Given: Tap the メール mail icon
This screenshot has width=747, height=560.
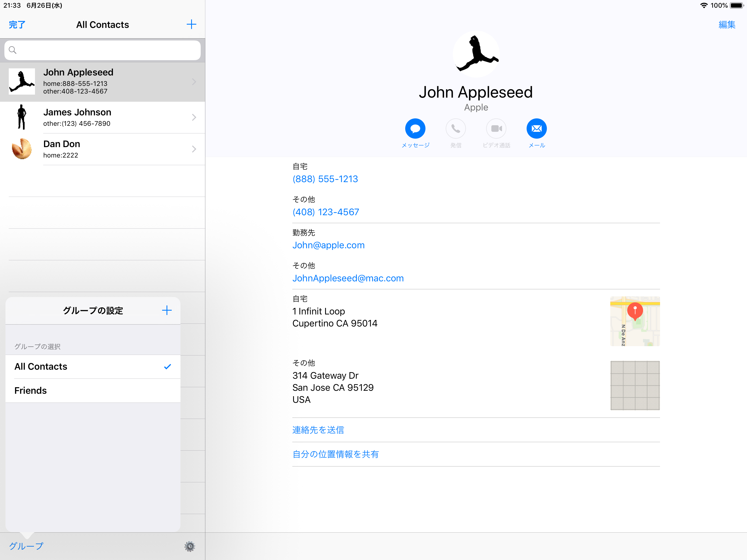Looking at the screenshot, I should 537,129.
